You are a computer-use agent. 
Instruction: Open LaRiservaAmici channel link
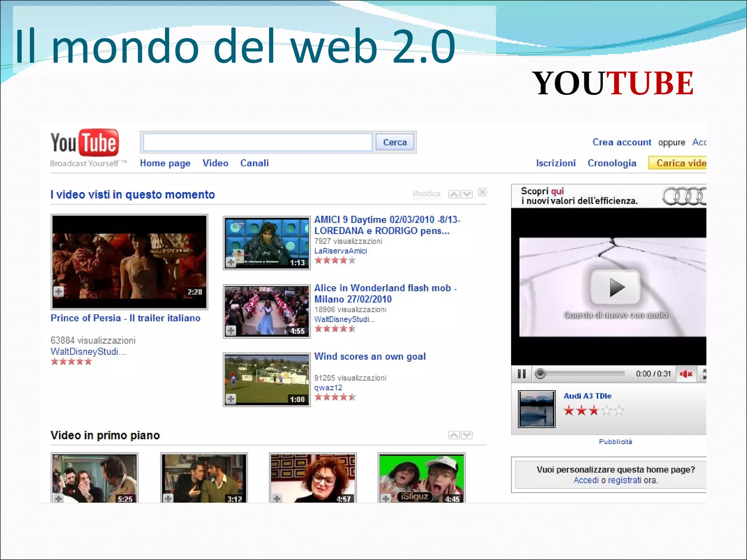point(341,251)
